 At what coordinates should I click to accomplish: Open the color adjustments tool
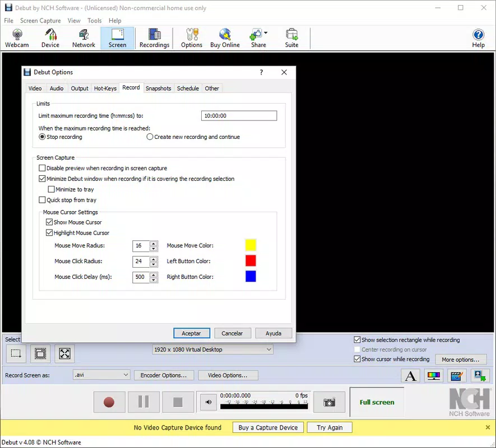tap(433, 376)
